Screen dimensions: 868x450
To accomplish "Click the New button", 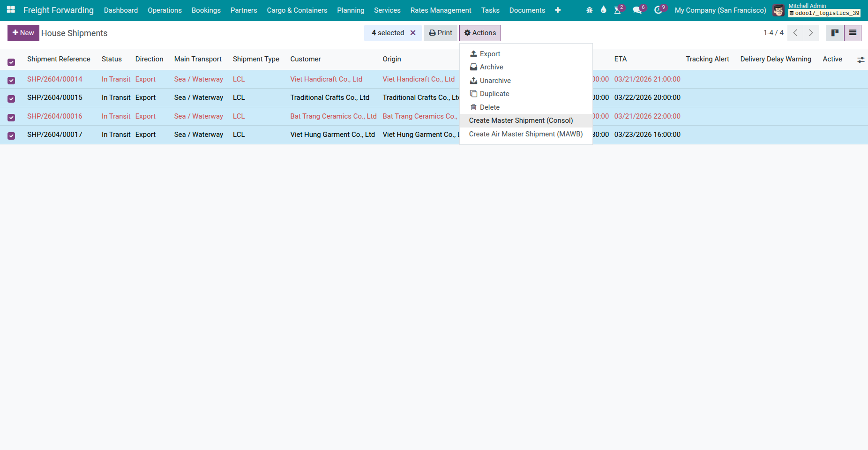I will tap(23, 33).
